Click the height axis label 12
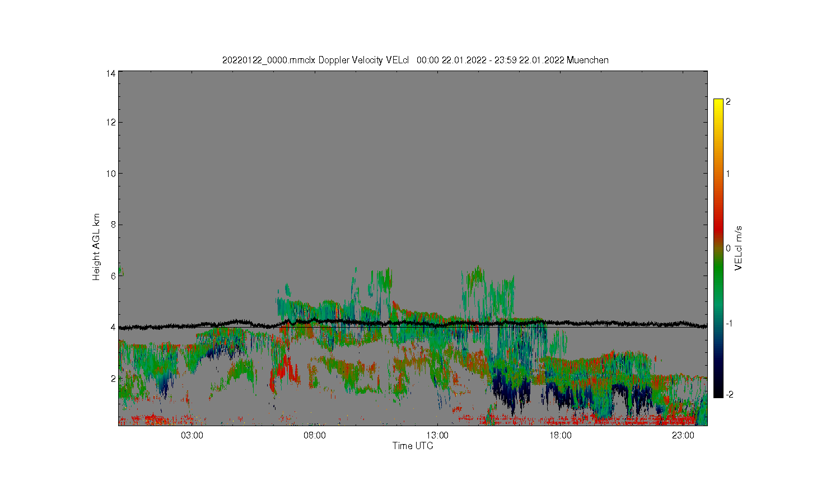This screenshot has height=504, width=840. 111,122
